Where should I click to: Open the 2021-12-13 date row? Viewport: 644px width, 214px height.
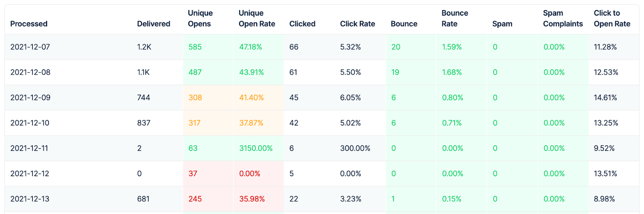(30, 199)
